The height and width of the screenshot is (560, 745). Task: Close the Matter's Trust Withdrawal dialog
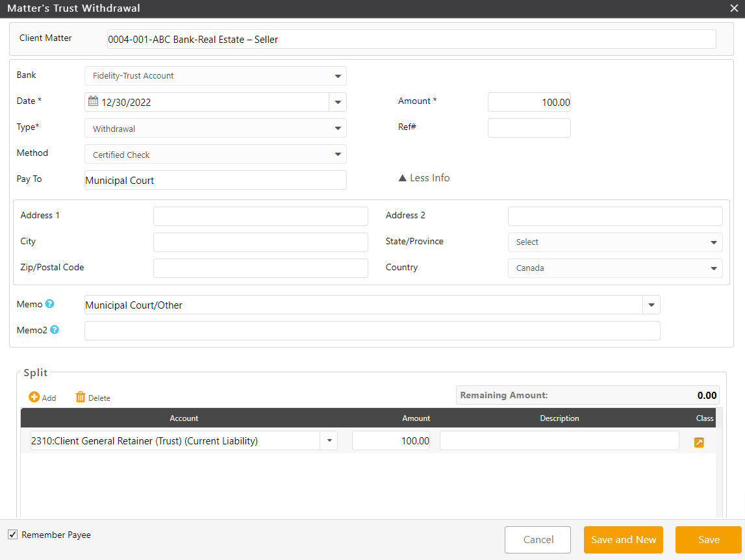pos(734,8)
